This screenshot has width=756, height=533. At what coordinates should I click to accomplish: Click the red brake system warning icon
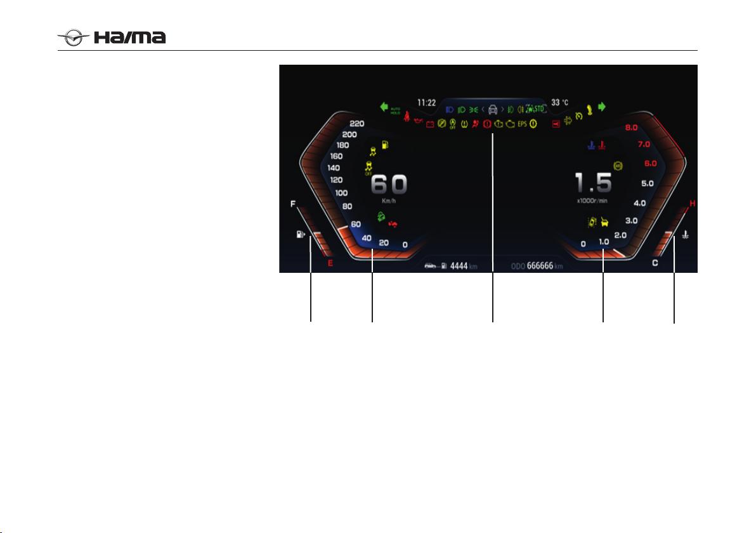click(x=488, y=124)
